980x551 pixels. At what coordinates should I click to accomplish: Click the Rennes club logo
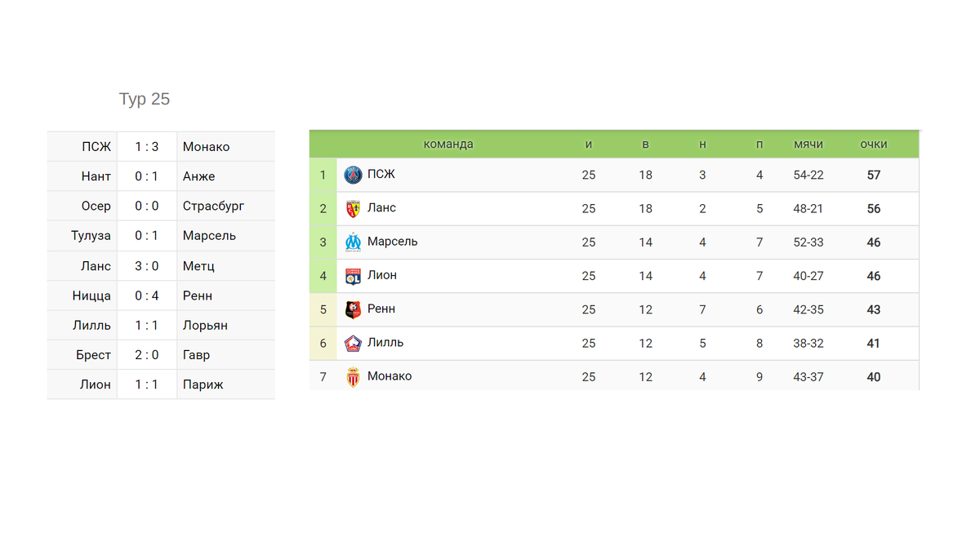click(353, 309)
